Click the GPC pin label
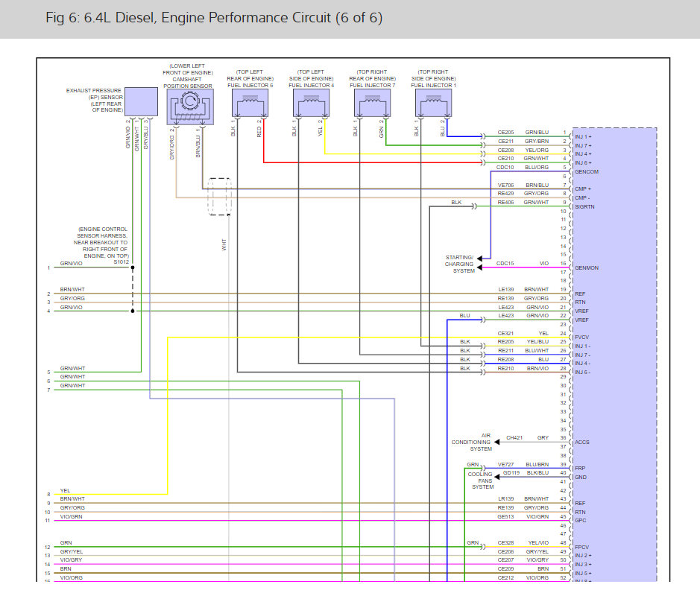This screenshot has height=596, width=700. point(581,520)
